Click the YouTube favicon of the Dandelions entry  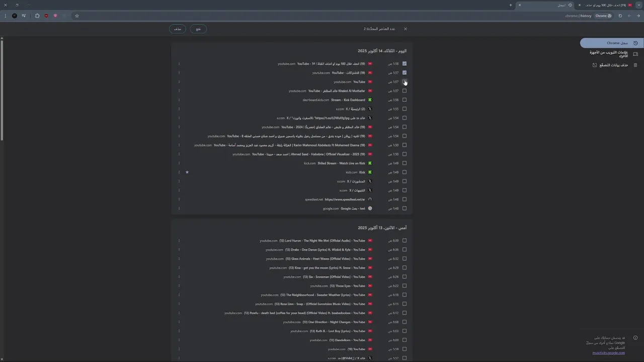(370, 340)
